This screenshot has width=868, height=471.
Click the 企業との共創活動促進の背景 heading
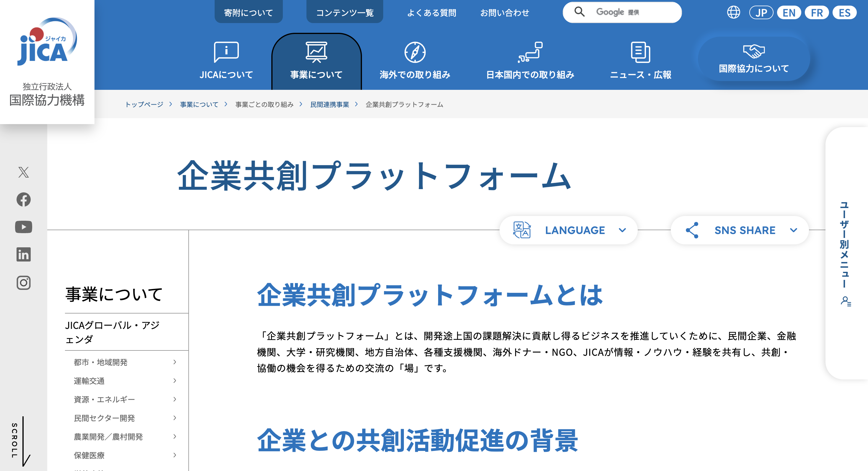(x=417, y=440)
